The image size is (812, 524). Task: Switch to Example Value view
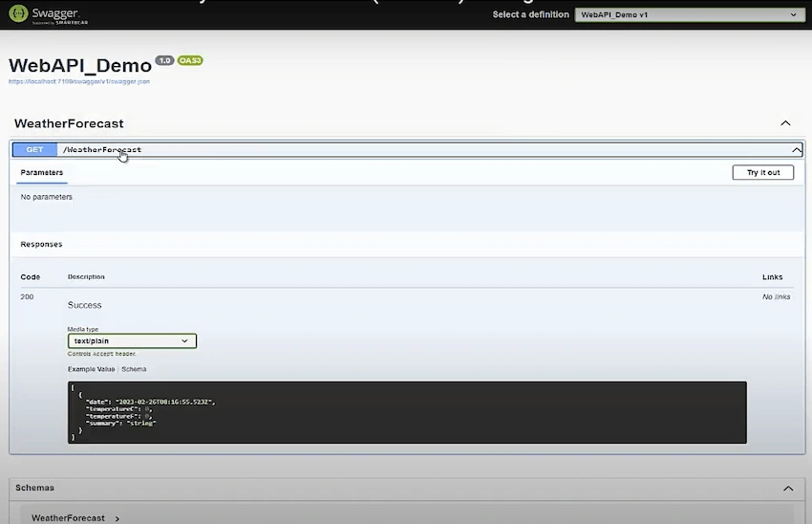point(91,369)
